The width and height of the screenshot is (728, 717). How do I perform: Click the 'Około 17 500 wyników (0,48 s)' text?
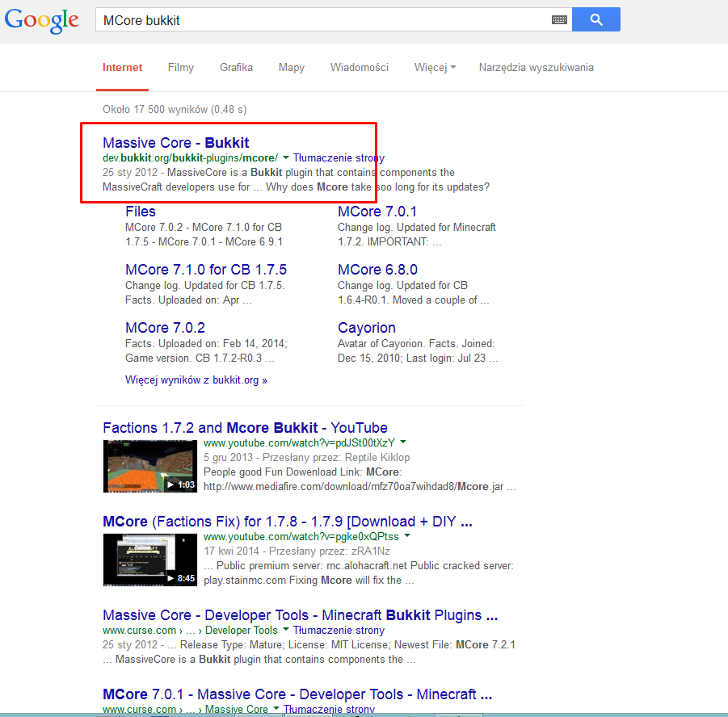tap(175, 110)
